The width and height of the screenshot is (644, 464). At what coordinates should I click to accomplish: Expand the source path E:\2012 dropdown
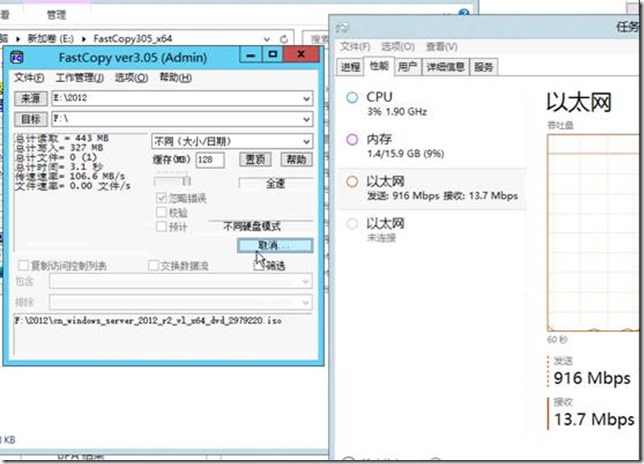pos(306,99)
